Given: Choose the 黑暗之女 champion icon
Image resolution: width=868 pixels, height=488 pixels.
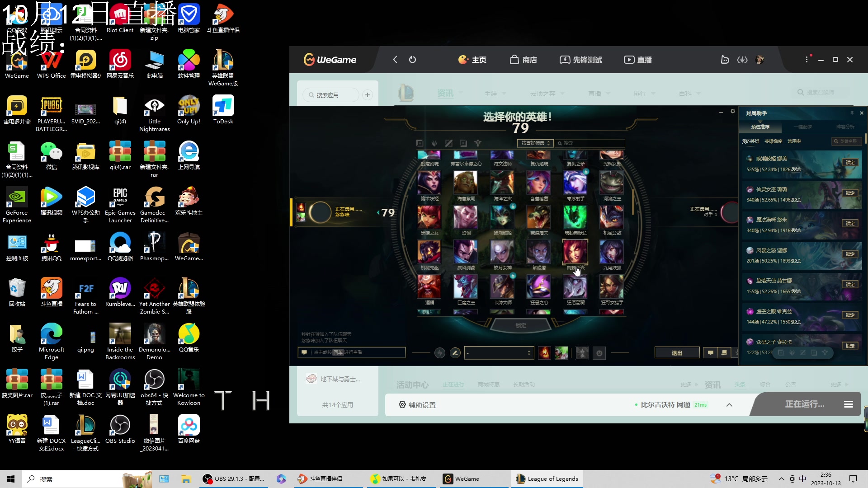Looking at the screenshot, I should click(429, 217).
